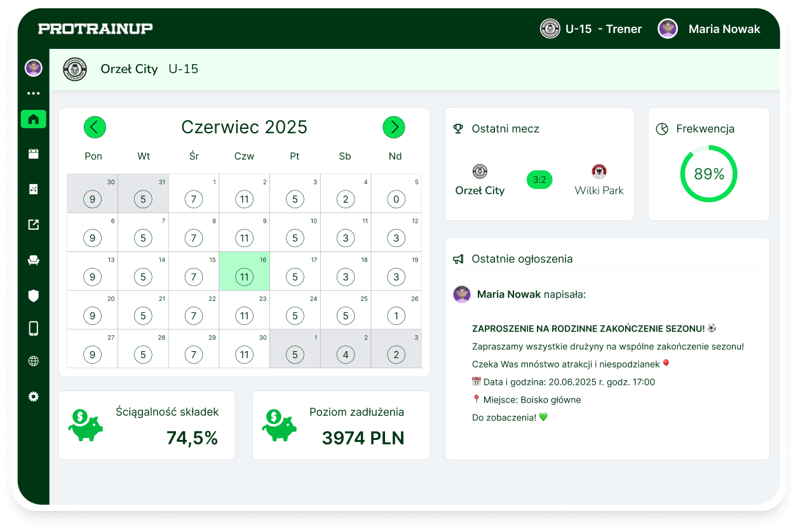Go to next month arrow

point(394,128)
